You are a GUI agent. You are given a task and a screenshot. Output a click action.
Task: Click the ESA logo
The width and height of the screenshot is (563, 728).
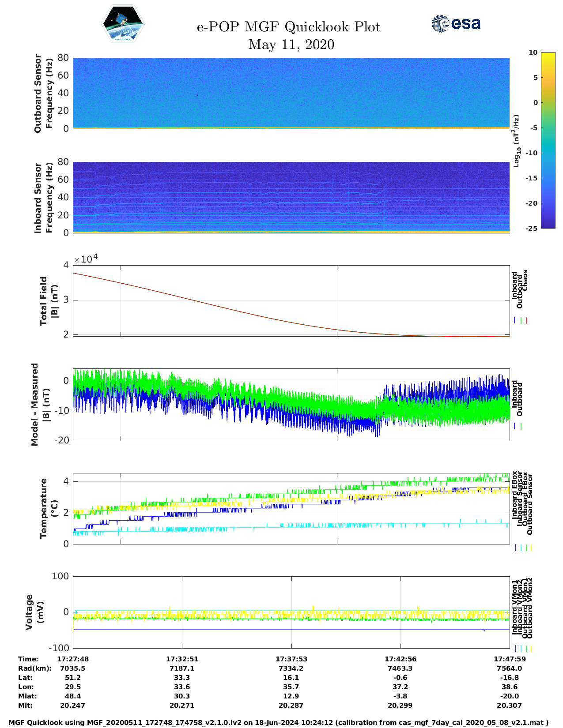tap(456, 24)
